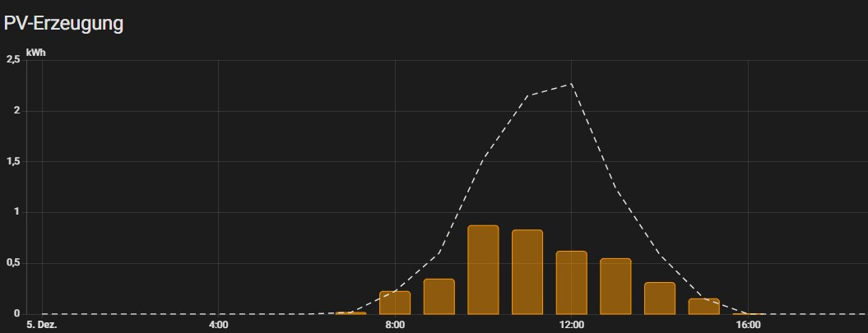The image size is (868, 333).
Task: Select the orange bar directly above the 8:00 label
Action: (x=395, y=303)
